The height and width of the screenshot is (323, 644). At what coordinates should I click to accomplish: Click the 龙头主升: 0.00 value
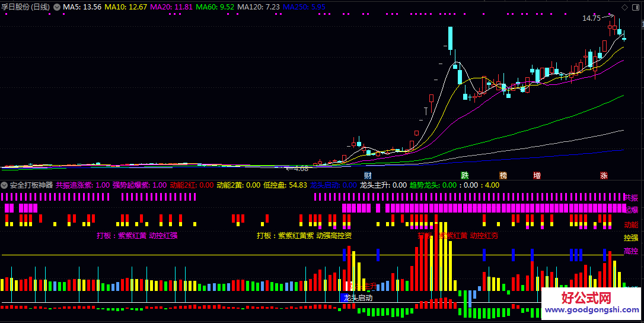coord(383,185)
